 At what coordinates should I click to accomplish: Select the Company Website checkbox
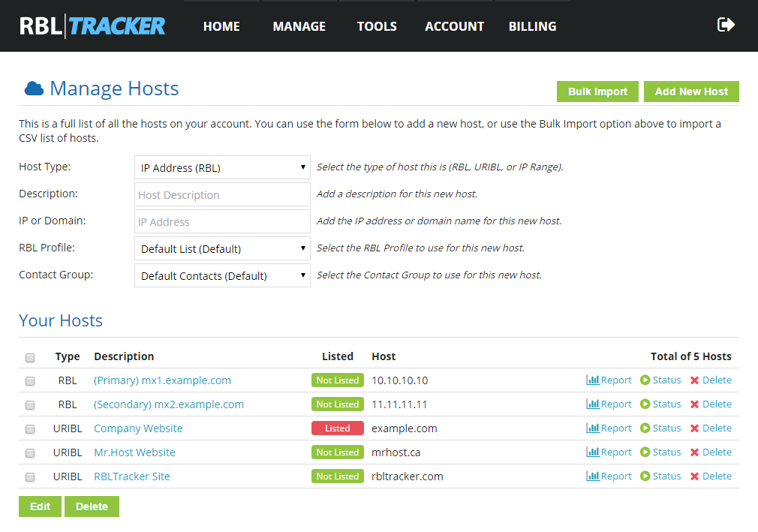(30, 429)
